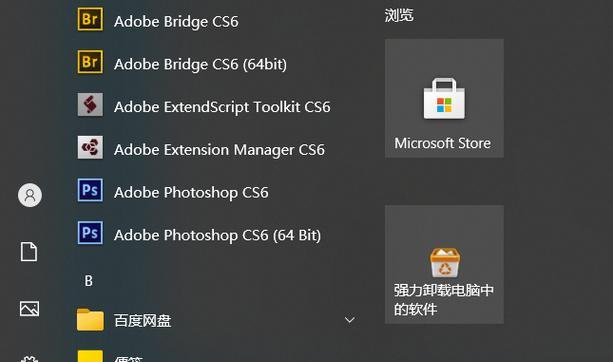Select Adobe ExtendScript Toolkit CS6 label
Screen dimensions: 613x362
pos(222,107)
